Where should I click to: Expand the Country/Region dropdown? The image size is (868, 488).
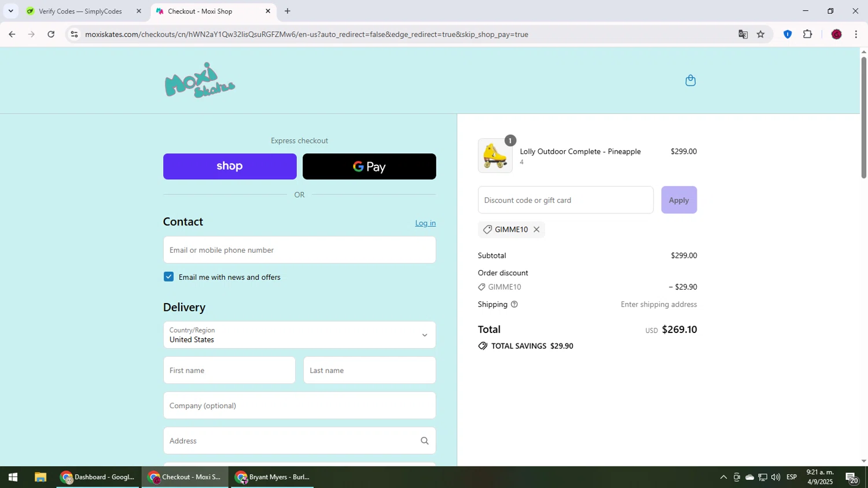299,335
